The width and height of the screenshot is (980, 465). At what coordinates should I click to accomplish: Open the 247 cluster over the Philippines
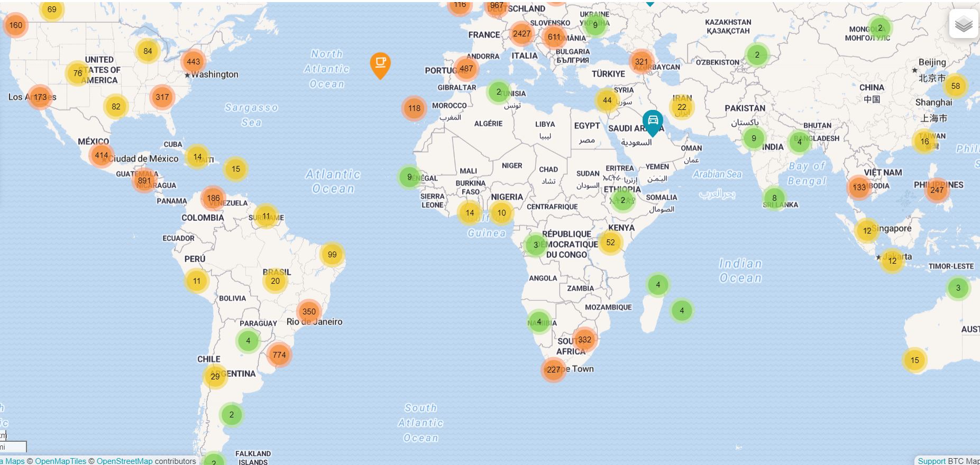click(937, 190)
